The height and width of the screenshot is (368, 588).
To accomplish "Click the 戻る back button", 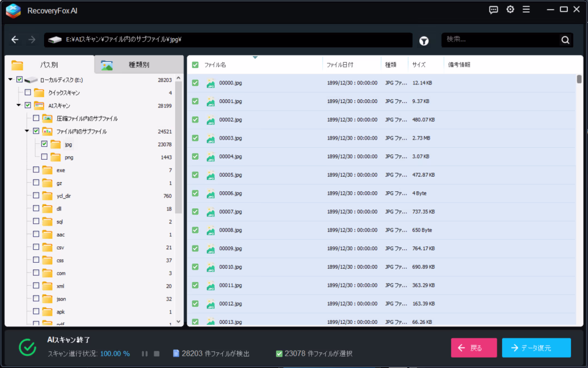I will [x=474, y=348].
